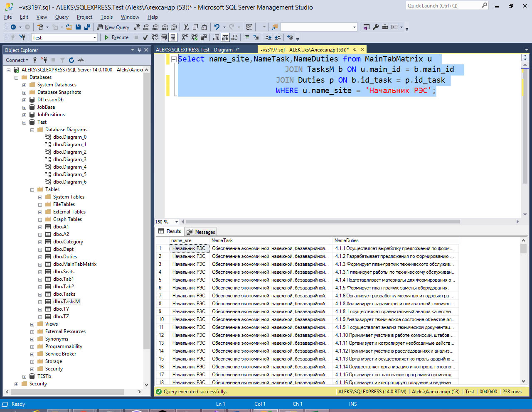Screen dimensions: 532x412
Task: Click Connect Object Explorer plug icon
Action: (35, 60)
